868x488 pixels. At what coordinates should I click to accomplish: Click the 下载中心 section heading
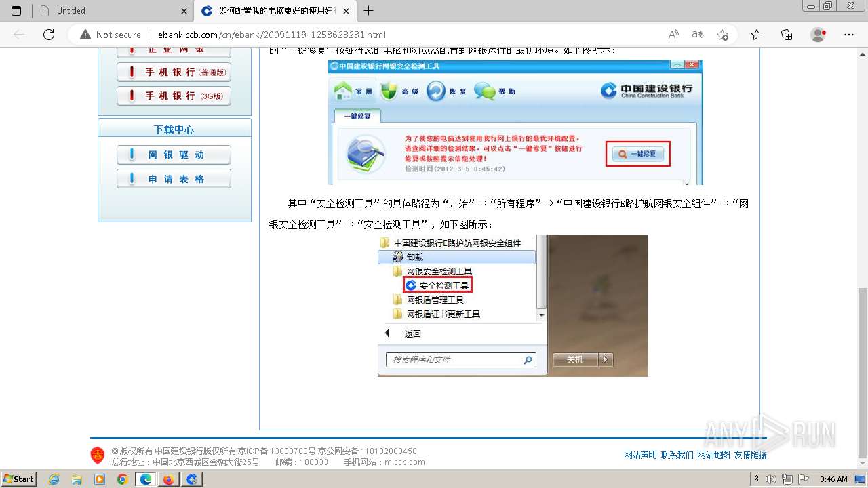(174, 129)
